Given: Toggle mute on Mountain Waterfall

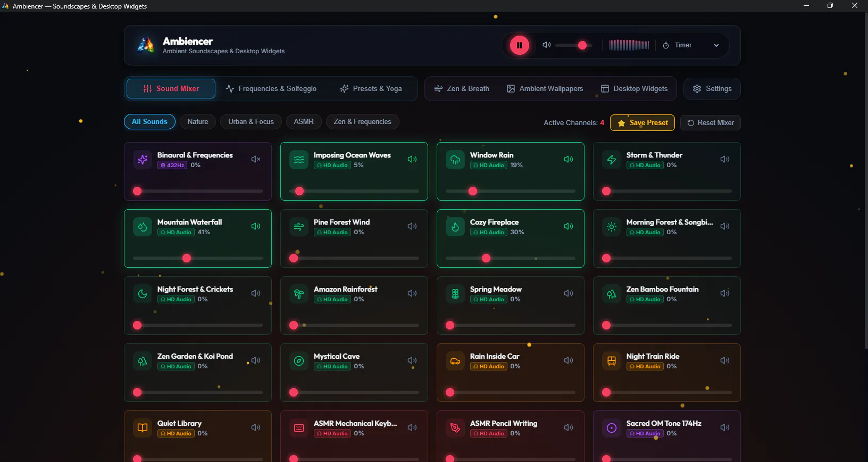Looking at the screenshot, I should tap(256, 226).
